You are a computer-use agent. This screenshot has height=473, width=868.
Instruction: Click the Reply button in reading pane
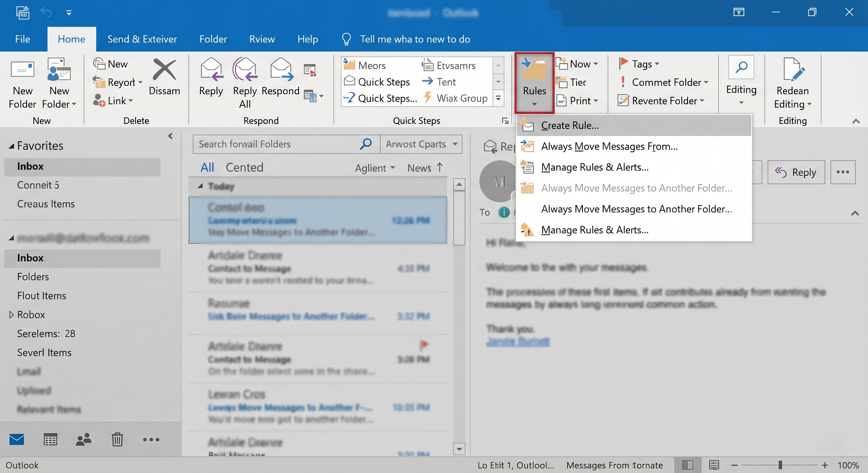tap(796, 172)
